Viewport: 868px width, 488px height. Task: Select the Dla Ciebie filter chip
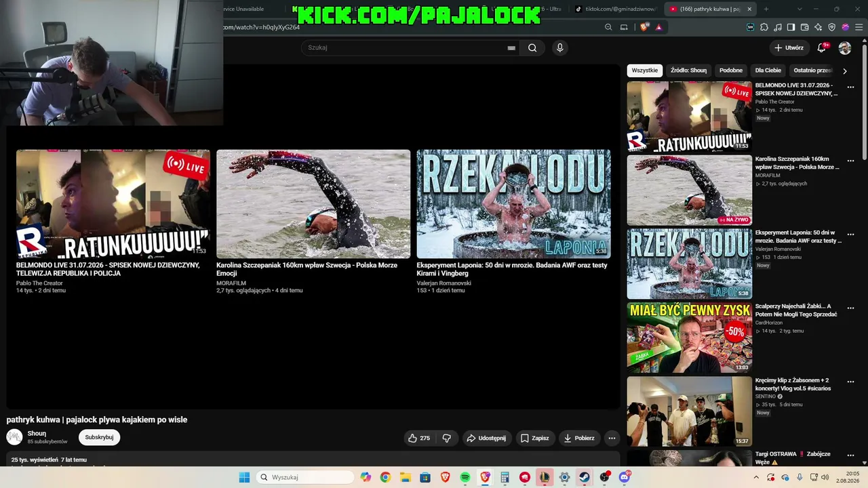coord(768,70)
